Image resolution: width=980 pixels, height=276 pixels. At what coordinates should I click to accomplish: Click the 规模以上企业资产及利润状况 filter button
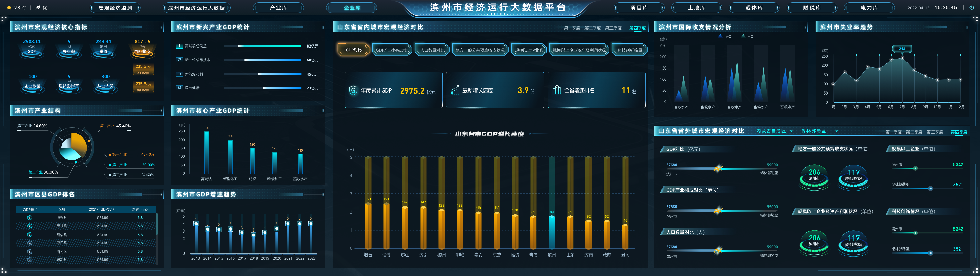click(579, 50)
